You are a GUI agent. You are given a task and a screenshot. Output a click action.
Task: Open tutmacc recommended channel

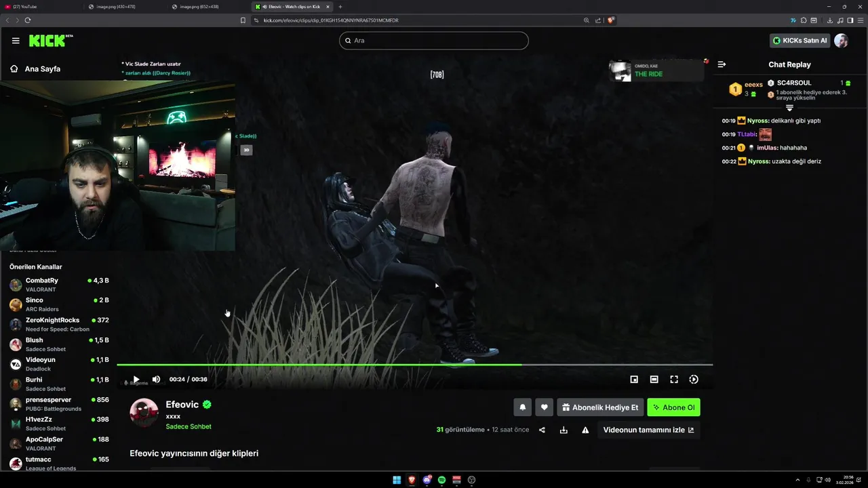pyautogui.click(x=59, y=464)
